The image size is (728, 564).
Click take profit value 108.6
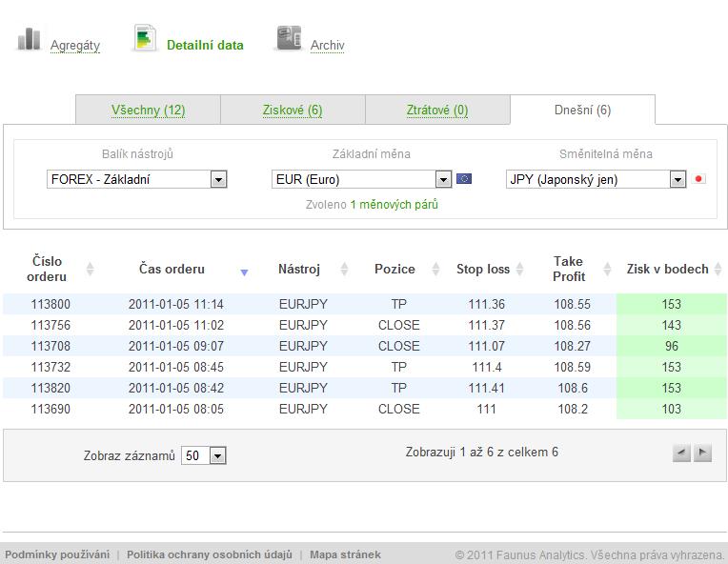573,388
